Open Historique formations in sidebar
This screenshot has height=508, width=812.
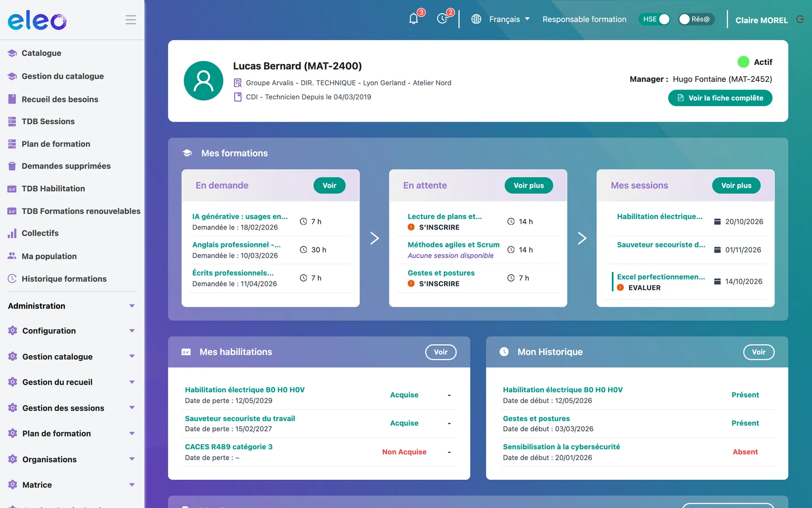[64, 279]
